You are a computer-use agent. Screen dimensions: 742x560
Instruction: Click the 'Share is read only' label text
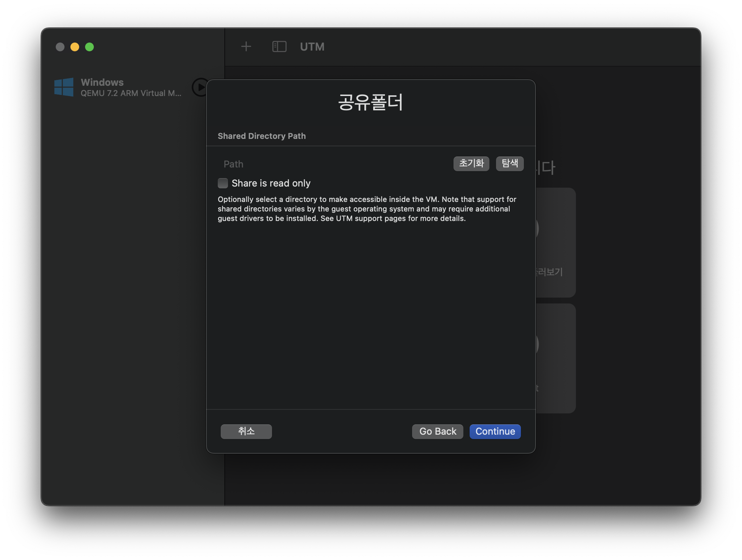pyautogui.click(x=271, y=183)
